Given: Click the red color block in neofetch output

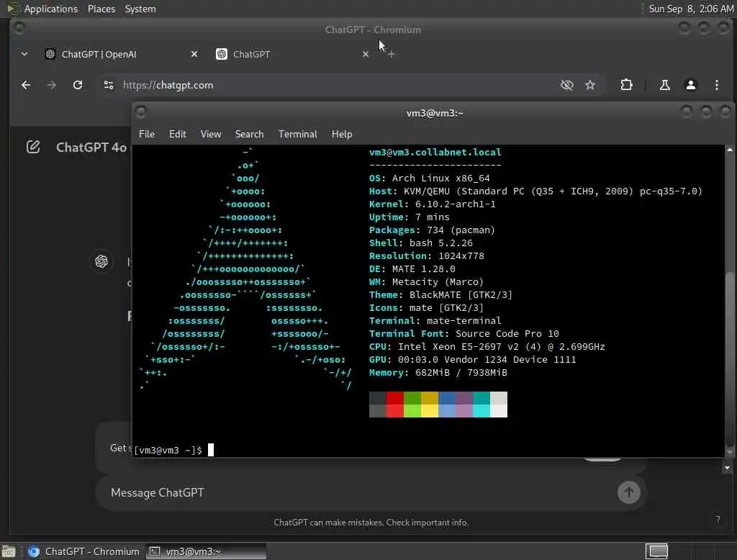Looking at the screenshot, I should tap(395, 405).
